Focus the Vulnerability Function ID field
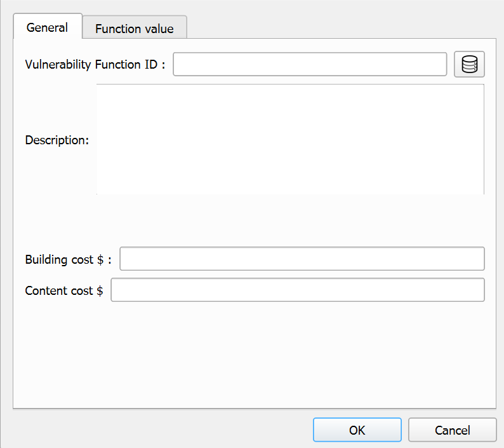504x448 pixels. click(310, 64)
